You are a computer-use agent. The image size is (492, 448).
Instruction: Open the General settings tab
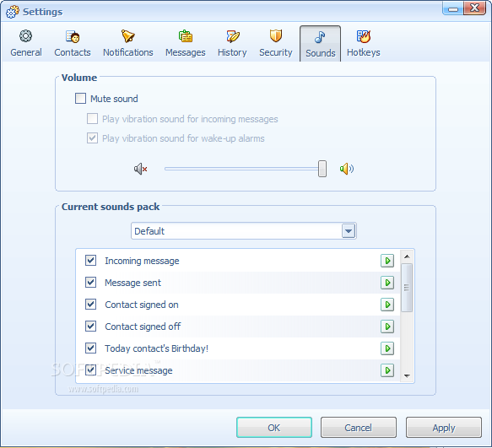[x=26, y=44]
